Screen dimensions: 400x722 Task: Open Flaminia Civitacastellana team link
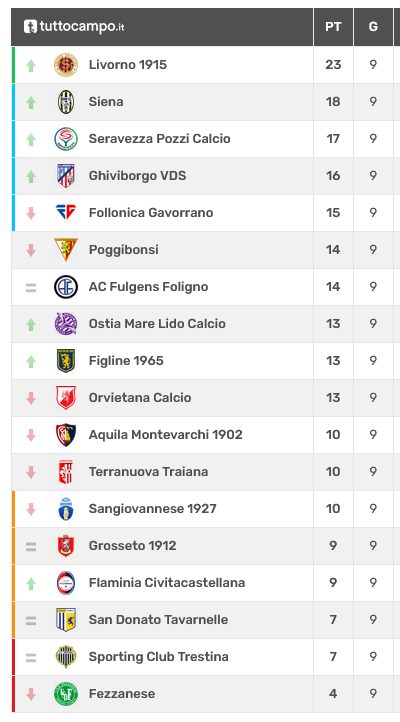167,583
